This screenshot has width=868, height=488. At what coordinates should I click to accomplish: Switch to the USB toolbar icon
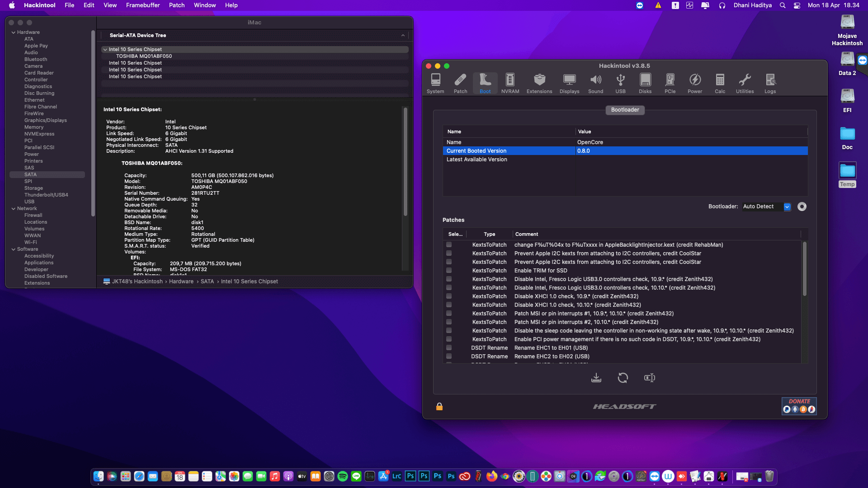[x=620, y=84]
